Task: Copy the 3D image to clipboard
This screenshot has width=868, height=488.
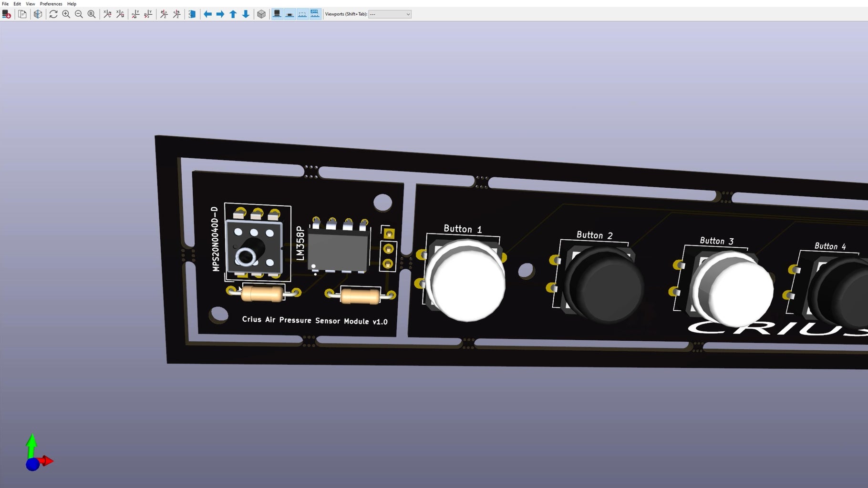Action: tap(22, 14)
